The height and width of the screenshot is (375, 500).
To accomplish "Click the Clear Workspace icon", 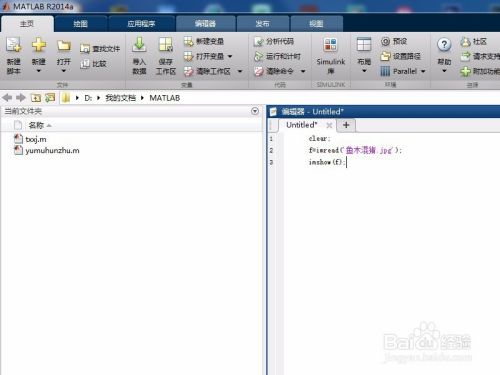I will (x=188, y=71).
